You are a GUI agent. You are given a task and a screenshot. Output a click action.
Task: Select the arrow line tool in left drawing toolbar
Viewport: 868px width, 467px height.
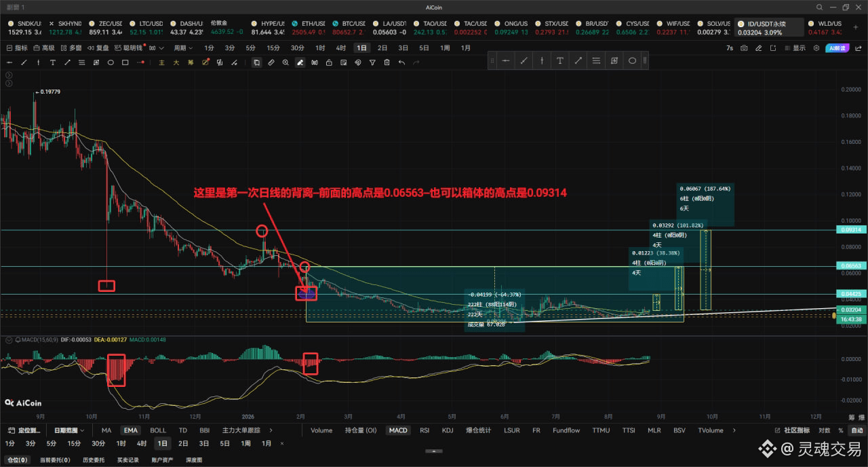point(67,62)
